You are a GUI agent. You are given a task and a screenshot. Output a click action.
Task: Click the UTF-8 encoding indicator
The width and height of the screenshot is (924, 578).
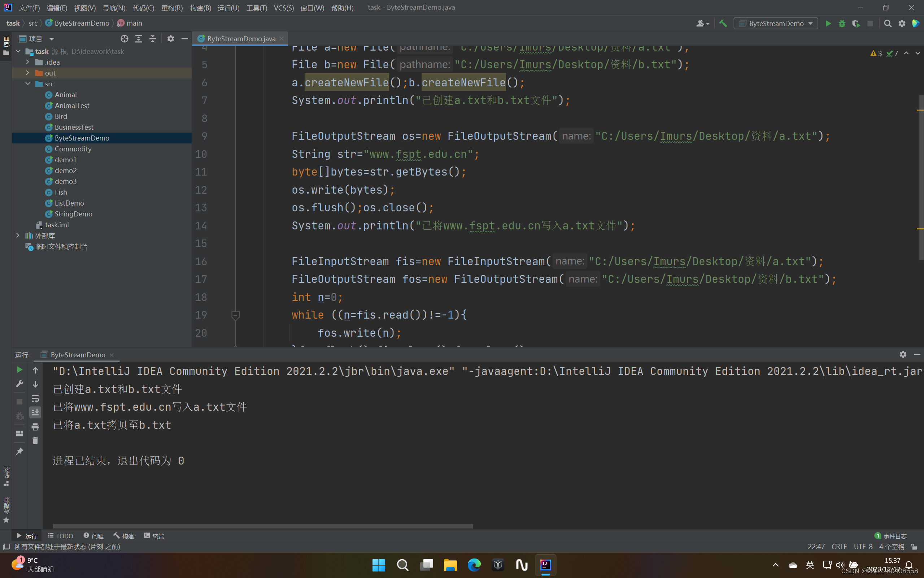(863, 547)
